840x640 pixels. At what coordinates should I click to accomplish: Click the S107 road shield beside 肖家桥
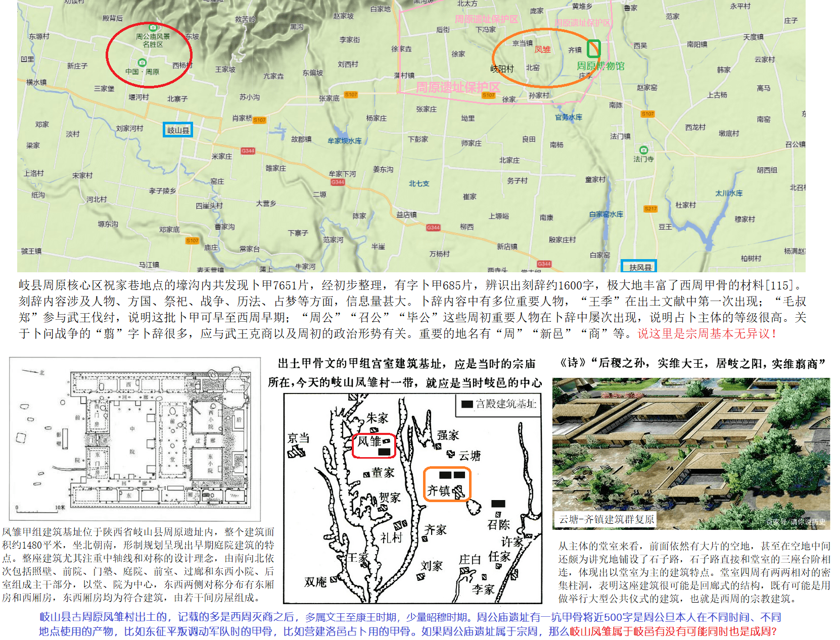coord(259,120)
